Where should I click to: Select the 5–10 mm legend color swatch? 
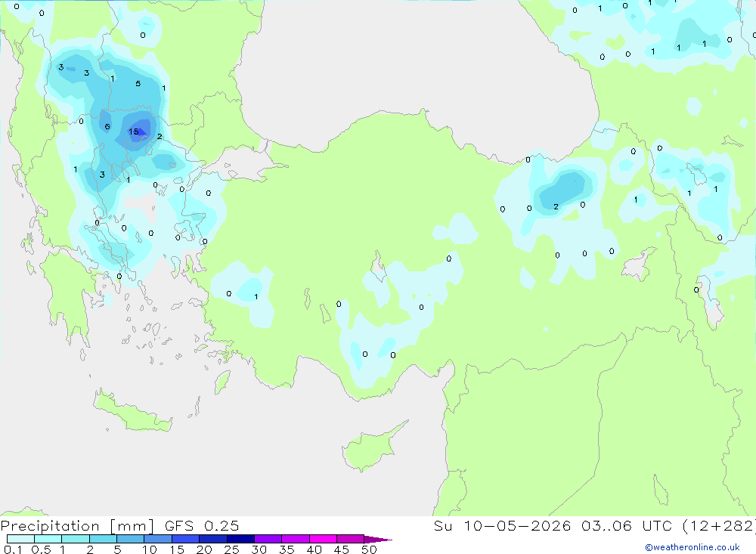(x=131, y=539)
